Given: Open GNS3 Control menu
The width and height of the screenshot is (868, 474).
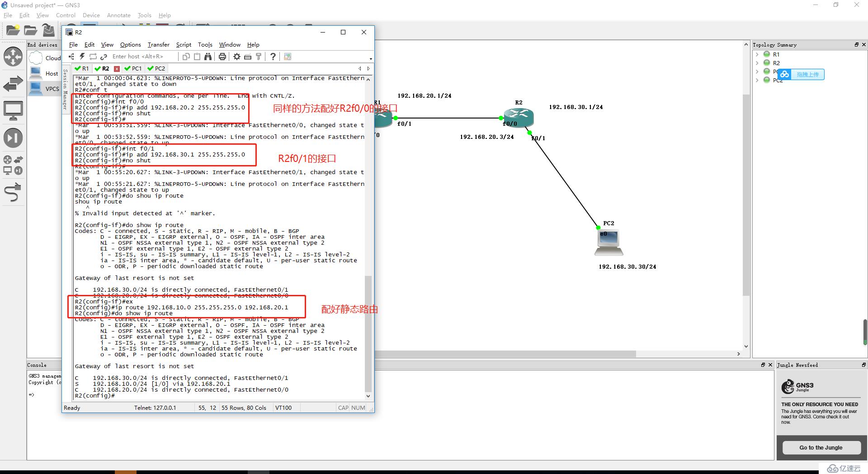Looking at the screenshot, I should pos(66,15).
